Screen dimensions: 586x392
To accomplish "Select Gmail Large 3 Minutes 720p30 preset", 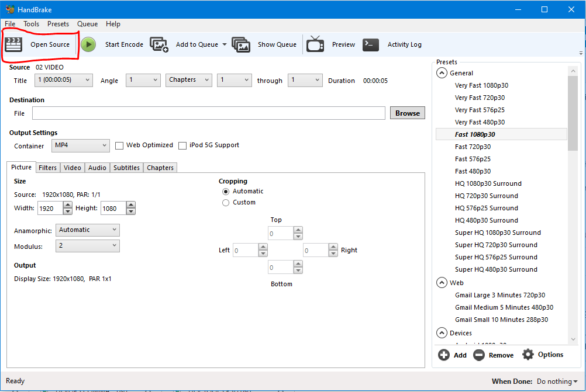I will click(x=499, y=295).
